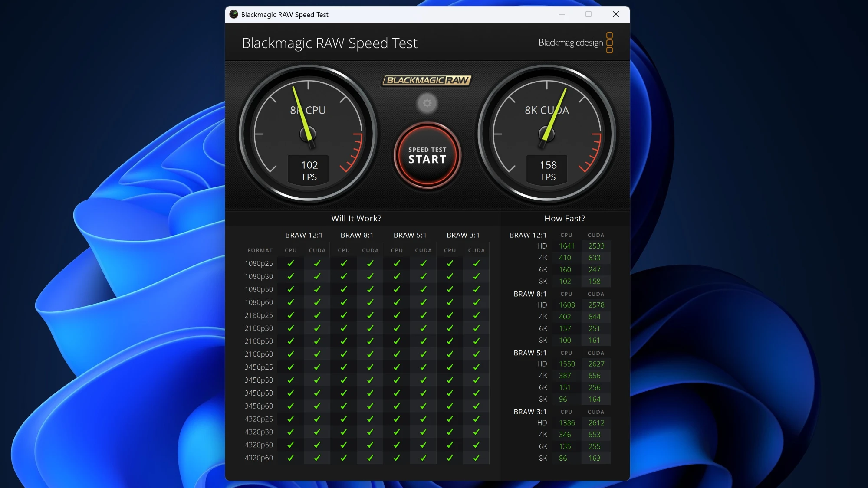Viewport: 868px width, 488px height.
Task: Click the 1550 BRAW 5:1 HD CPU value
Action: tap(566, 364)
